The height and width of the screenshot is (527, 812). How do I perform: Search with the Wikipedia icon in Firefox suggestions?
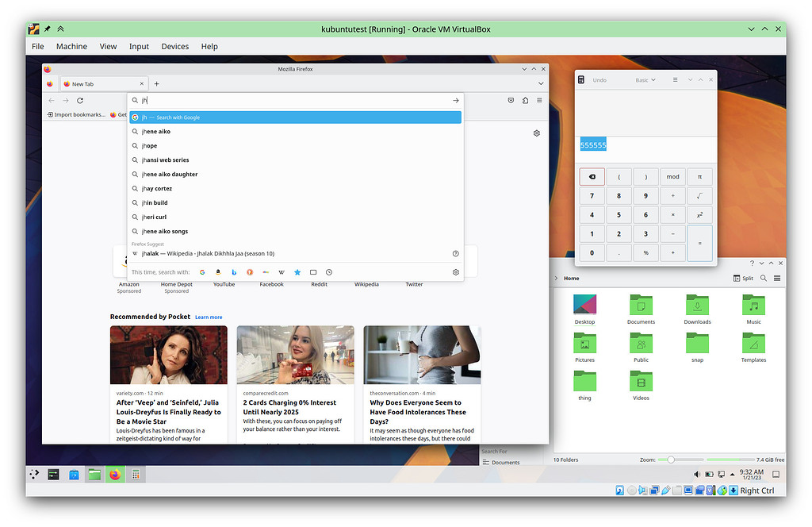[x=283, y=271]
